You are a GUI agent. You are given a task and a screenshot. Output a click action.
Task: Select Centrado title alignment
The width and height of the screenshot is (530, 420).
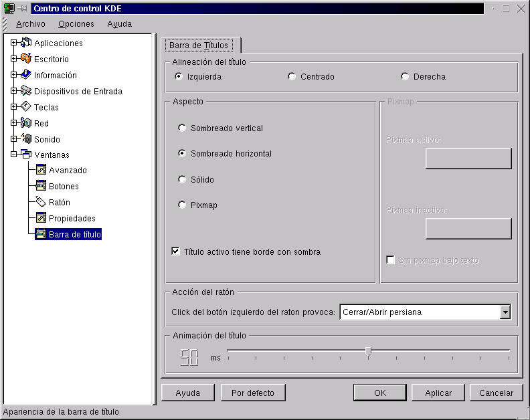292,77
